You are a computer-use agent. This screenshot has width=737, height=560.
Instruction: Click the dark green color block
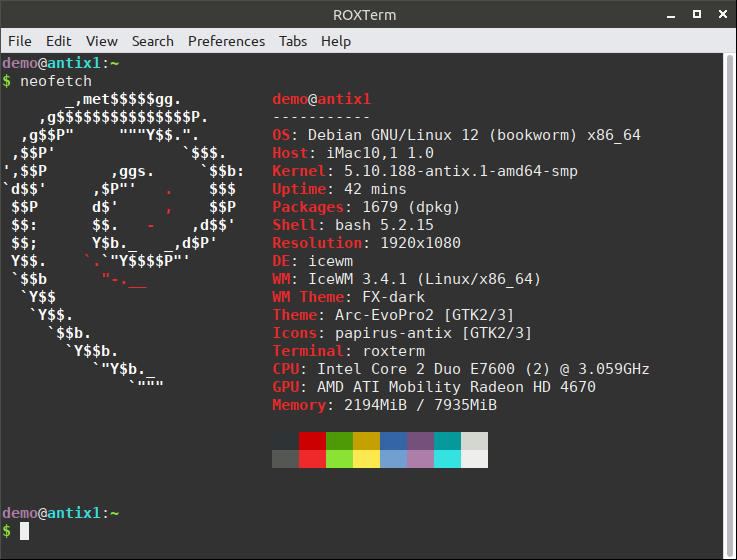tap(339, 441)
